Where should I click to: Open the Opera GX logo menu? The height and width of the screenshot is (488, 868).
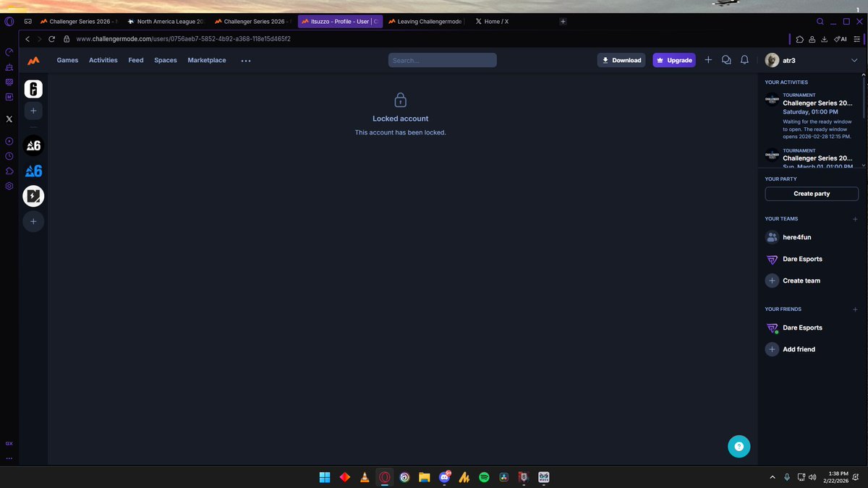point(9,22)
